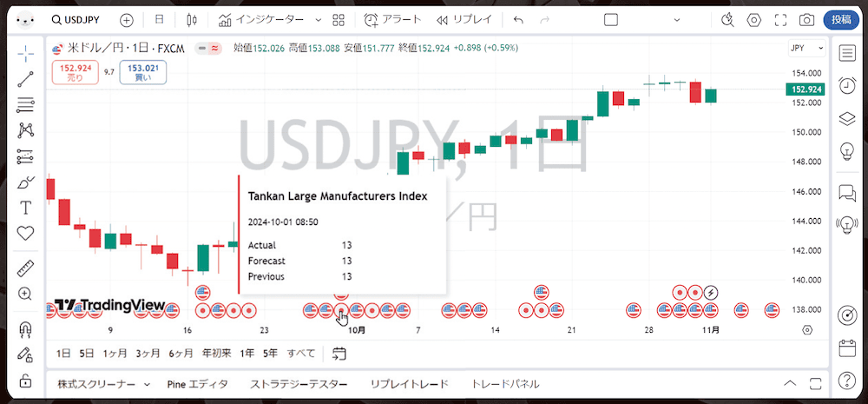Image resolution: width=868 pixels, height=404 pixels.
Task: Toggle stay in drawing mode pencil
Action: pyautogui.click(x=25, y=354)
